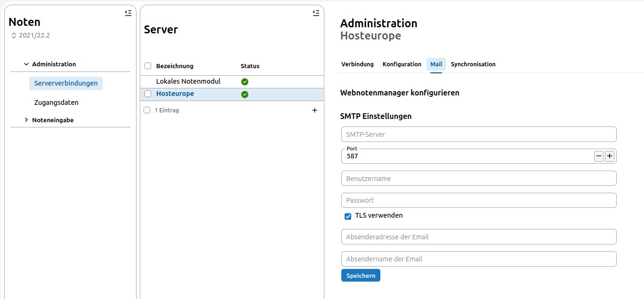
Task: Expand the Noteneingabe tree section
Action: [27, 120]
